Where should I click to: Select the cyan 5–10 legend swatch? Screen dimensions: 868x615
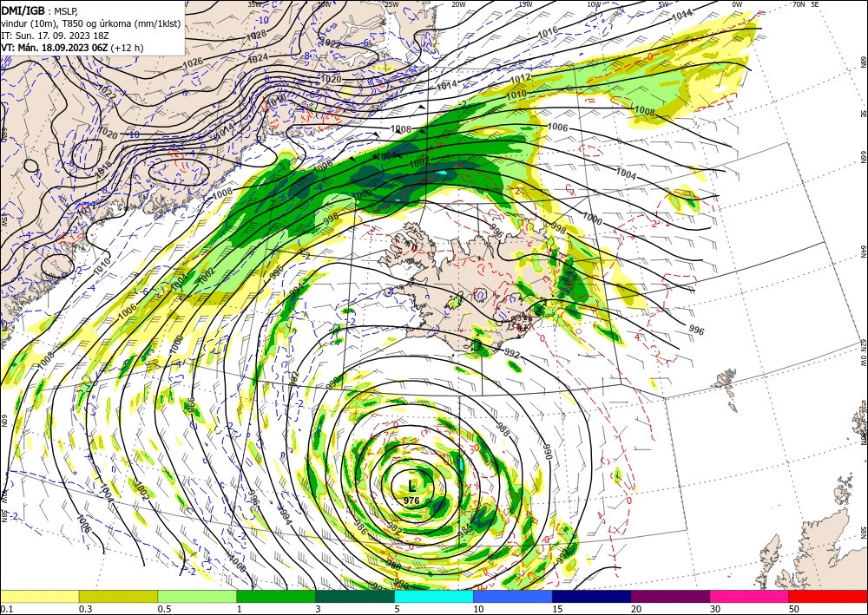pyautogui.click(x=434, y=596)
